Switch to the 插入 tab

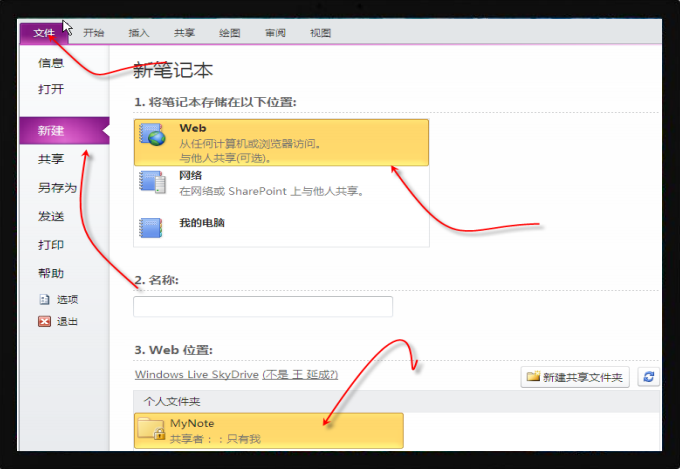point(139,33)
